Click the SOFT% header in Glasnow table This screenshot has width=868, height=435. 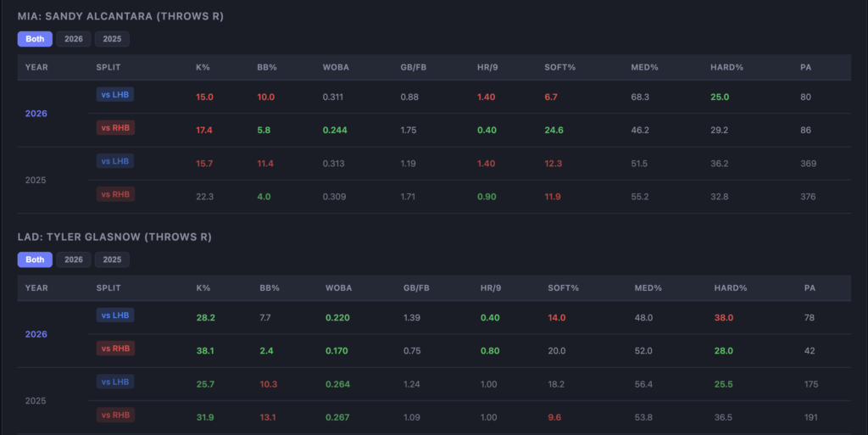tap(564, 287)
